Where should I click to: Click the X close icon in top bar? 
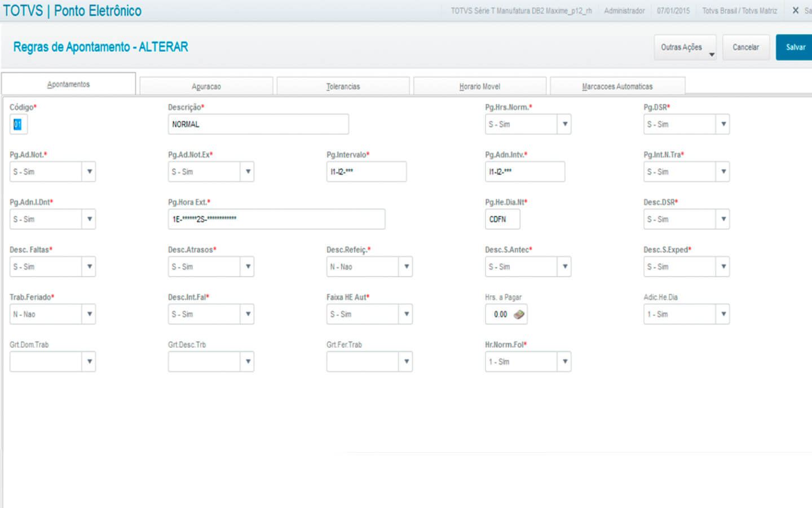pos(795,10)
